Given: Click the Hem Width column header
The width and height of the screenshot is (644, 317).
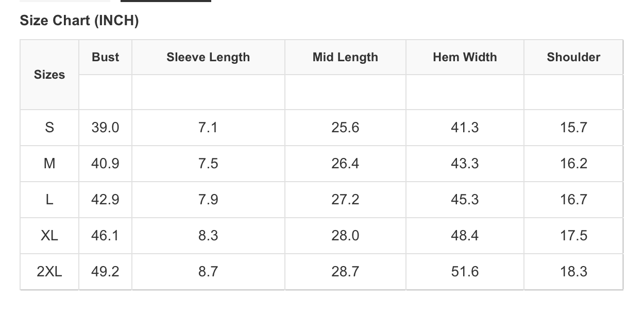Looking at the screenshot, I should [x=465, y=57].
